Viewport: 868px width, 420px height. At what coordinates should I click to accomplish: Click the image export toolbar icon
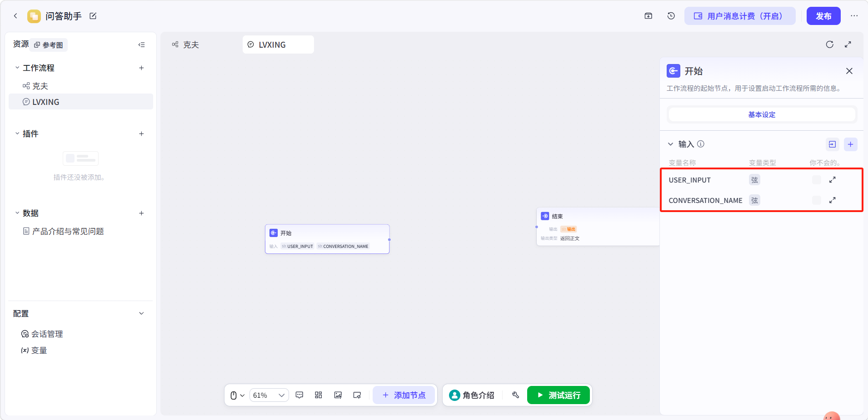(x=338, y=395)
